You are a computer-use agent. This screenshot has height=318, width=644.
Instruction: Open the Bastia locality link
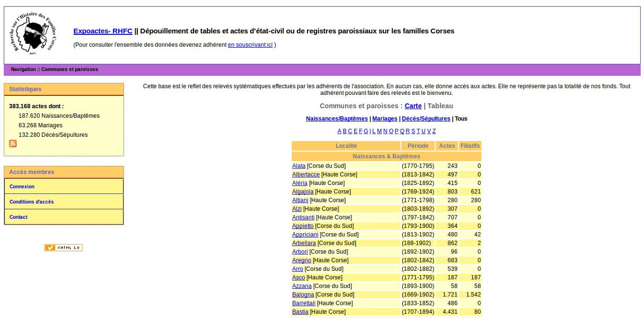point(300,312)
